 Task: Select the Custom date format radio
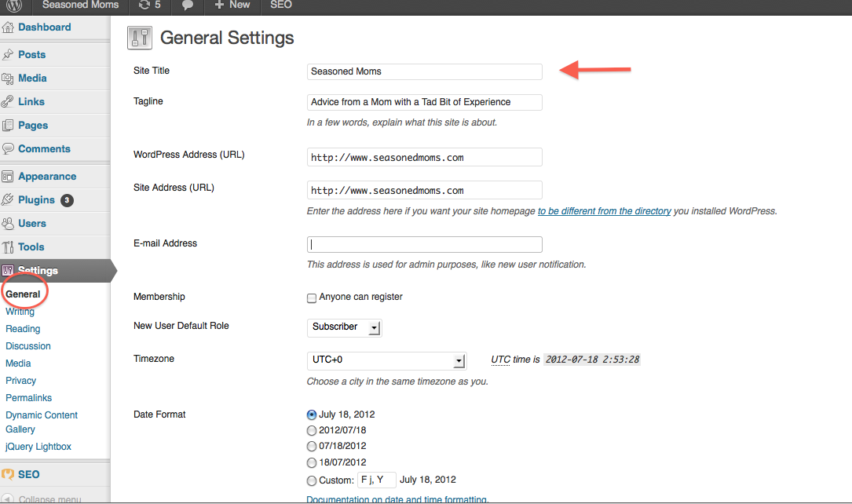tap(311, 480)
